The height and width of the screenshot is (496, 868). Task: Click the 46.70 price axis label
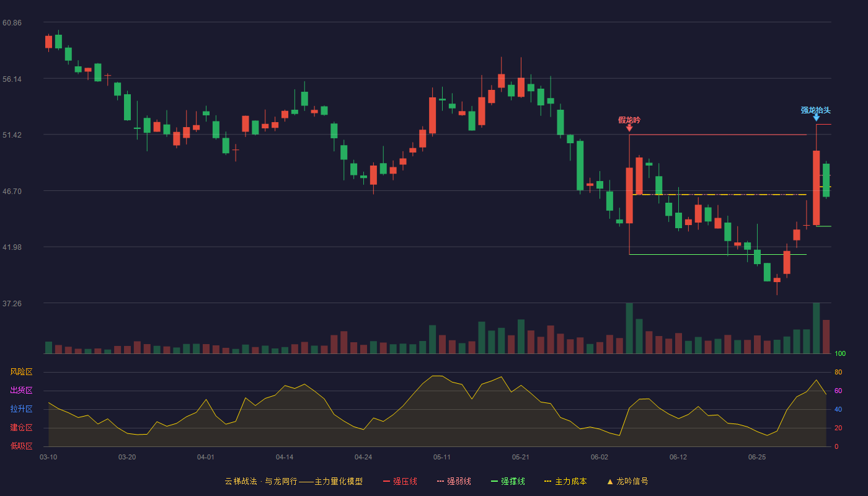click(12, 192)
